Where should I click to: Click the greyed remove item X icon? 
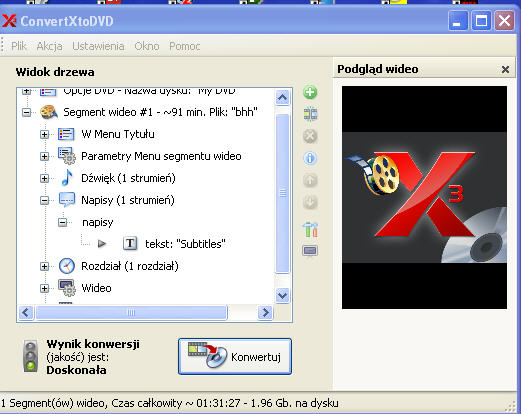point(310,136)
